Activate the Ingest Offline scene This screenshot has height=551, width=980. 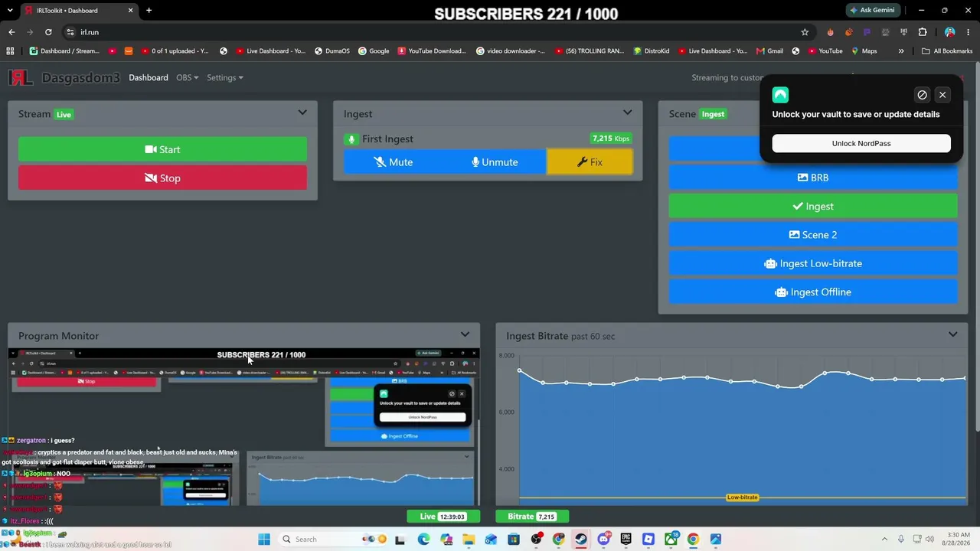click(x=813, y=292)
